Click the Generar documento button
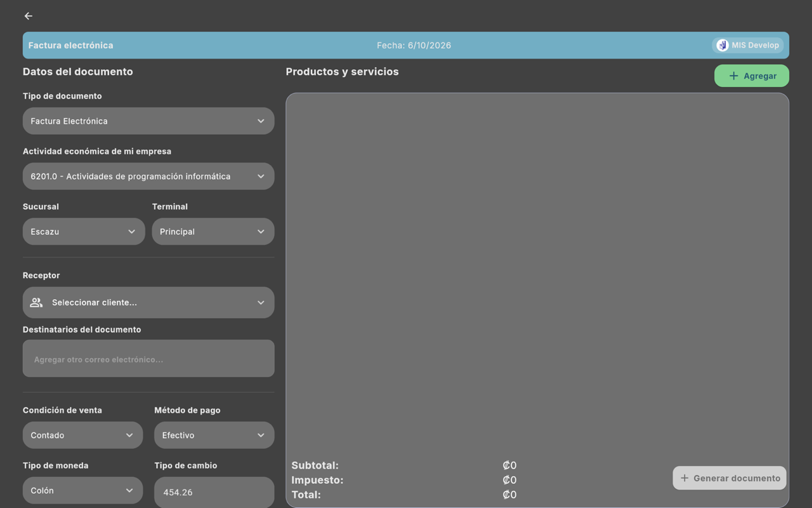Screen dimensions: 812x508 click(730, 478)
